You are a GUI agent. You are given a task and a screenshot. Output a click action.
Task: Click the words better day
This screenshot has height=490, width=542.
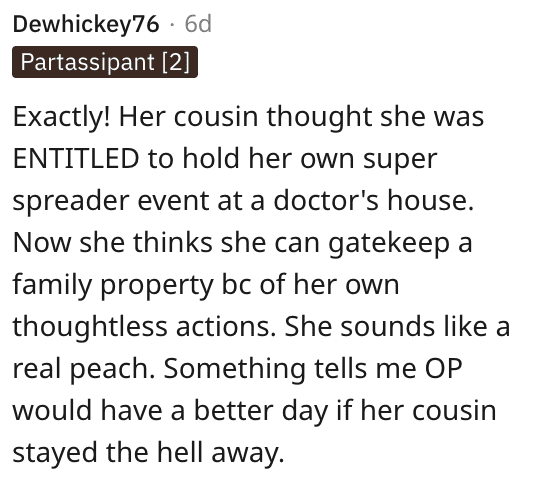(261, 411)
